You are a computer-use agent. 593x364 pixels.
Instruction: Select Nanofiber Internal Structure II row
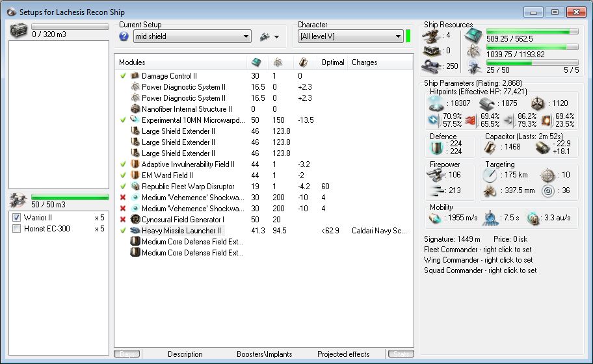pos(263,109)
